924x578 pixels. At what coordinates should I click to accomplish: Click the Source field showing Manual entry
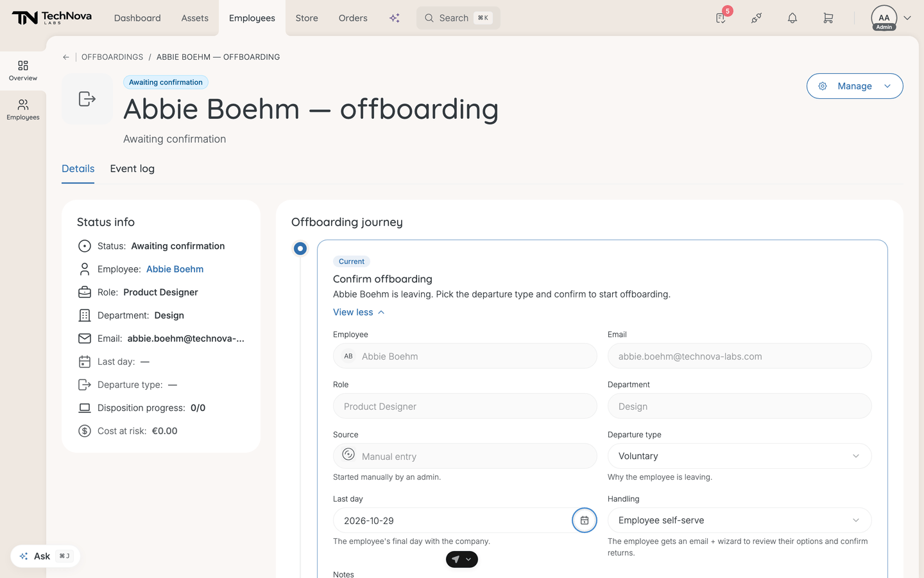pyautogui.click(x=465, y=456)
